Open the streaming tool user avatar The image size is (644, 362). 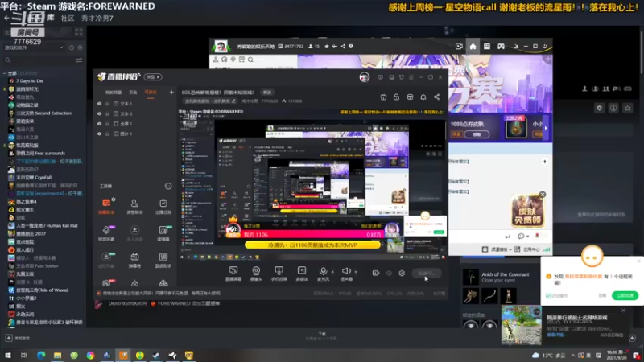(365, 77)
